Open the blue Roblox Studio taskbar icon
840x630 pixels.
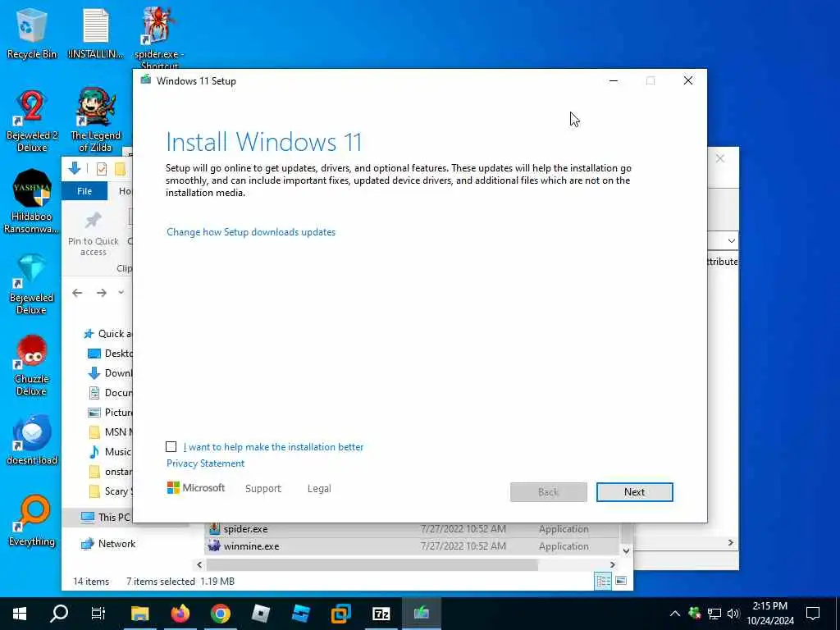click(x=300, y=614)
